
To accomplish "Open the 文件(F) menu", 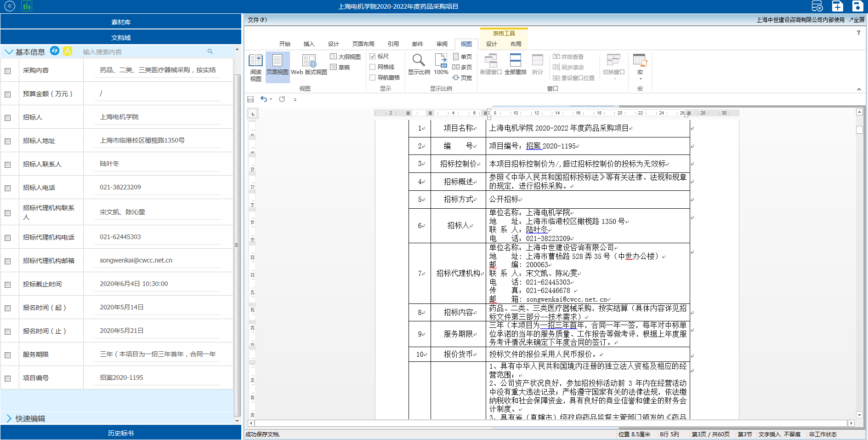I will click(257, 20).
